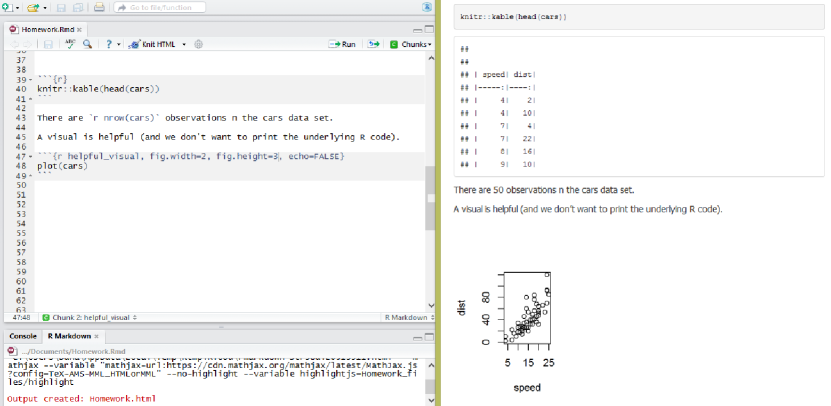Click the New File icon

7,8
